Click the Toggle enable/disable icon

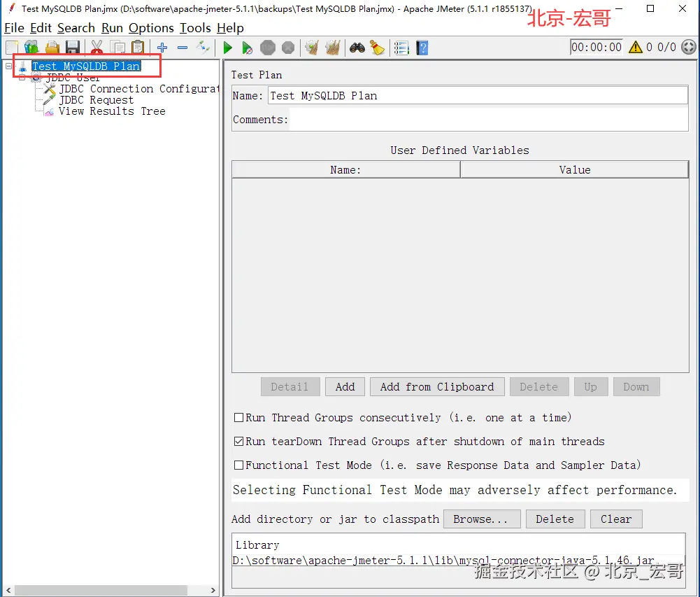pos(203,48)
